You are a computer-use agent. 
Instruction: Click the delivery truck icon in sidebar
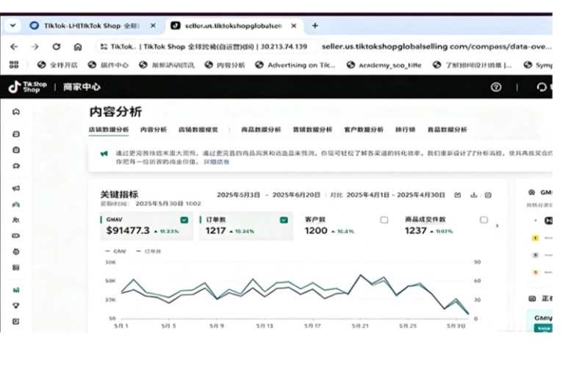point(16,166)
